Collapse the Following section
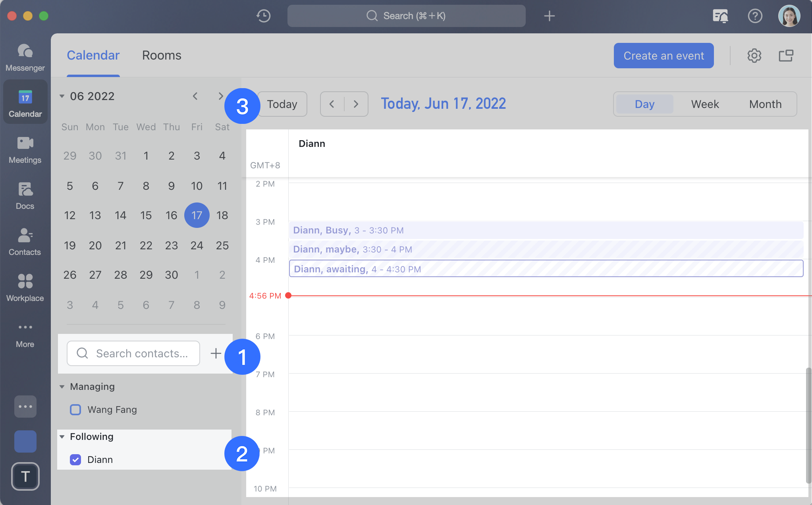The width and height of the screenshot is (812, 505). pos(62,436)
